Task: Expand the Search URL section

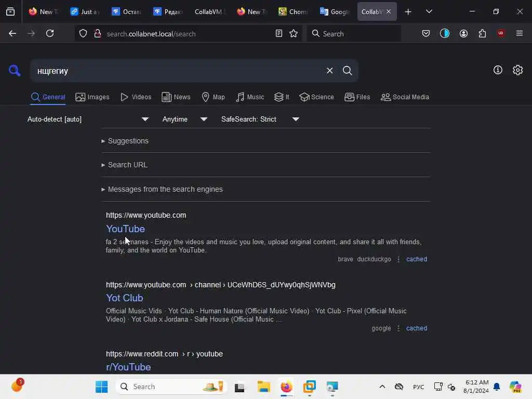Action: pos(124,165)
